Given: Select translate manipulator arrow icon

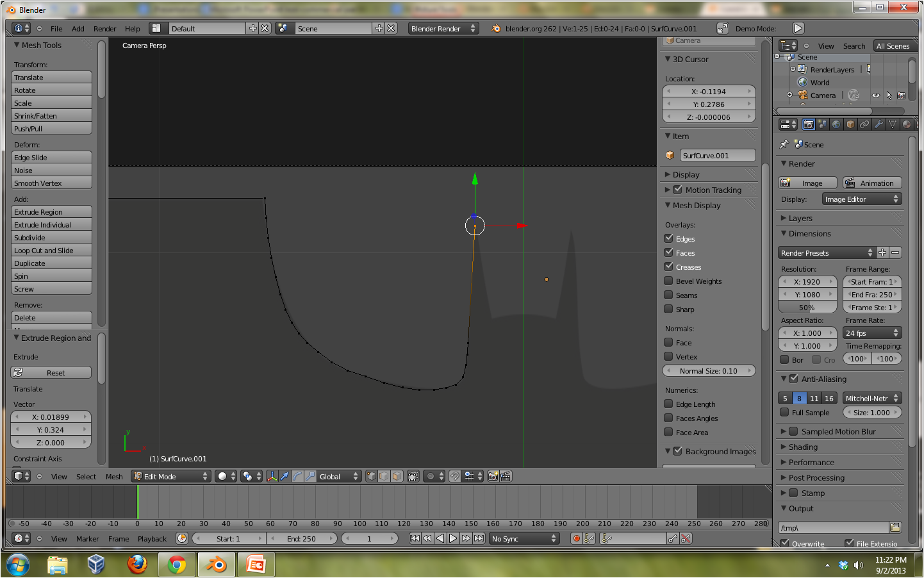Looking at the screenshot, I should [x=285, y=476].
